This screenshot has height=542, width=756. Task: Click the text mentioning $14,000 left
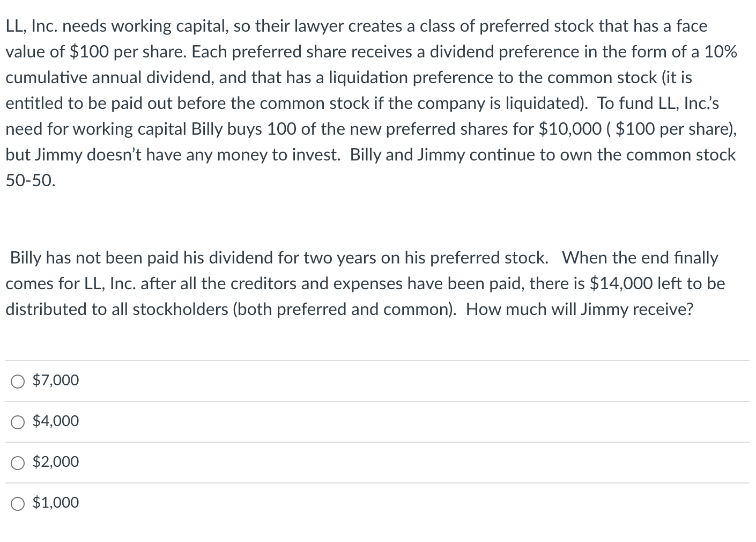tap(622, 283)
